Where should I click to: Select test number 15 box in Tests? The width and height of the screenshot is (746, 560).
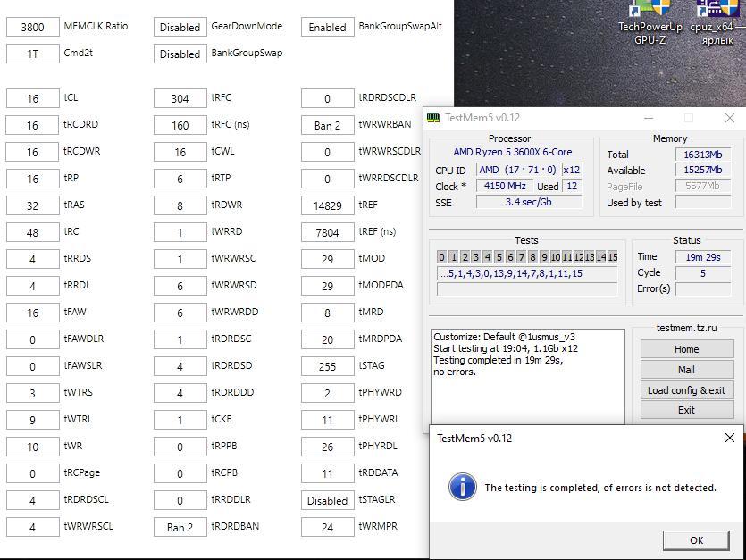tap(612, 257)
